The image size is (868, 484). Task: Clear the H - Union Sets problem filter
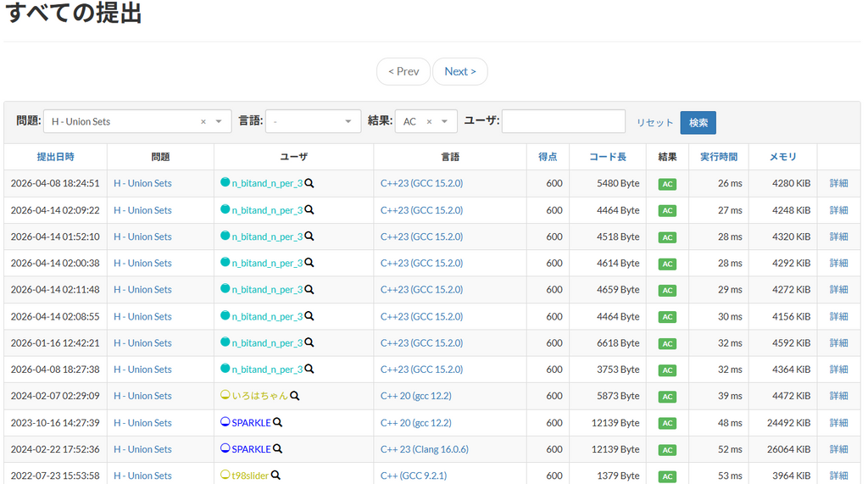coord(203,122)
